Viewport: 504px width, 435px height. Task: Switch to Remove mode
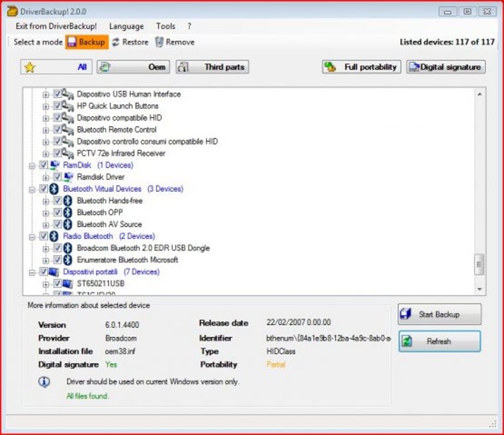coord(175,42)
